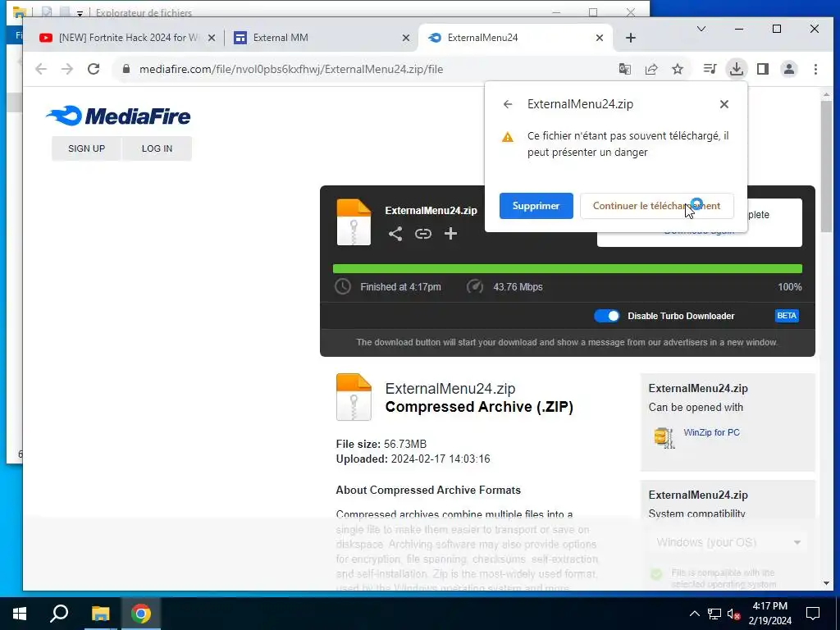Click the Chrome back navigation arrow
Image resolution: width=840 pixels, height=630 pixels.
[41, 69]
